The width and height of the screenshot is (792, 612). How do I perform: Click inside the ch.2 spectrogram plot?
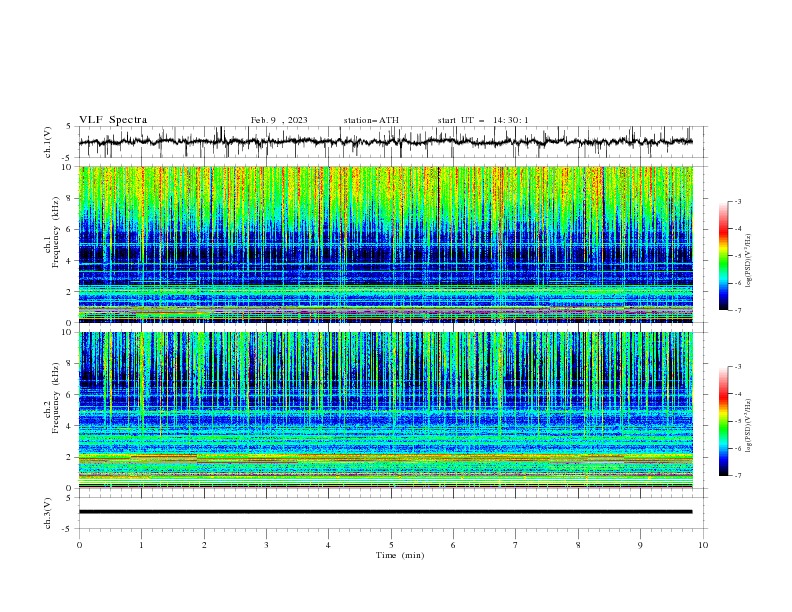point(386,410)
